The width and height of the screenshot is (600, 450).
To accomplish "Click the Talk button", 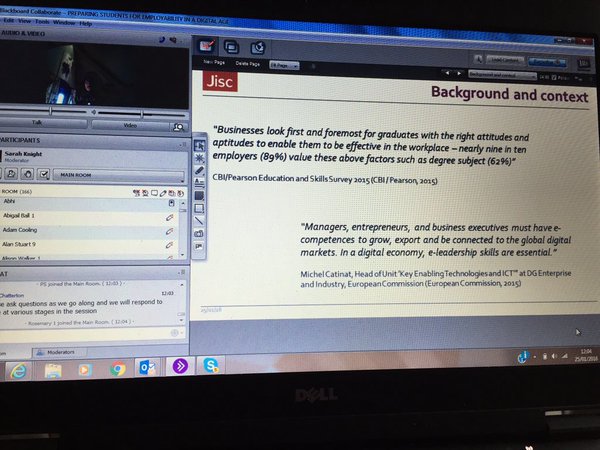I will [43, 123].
